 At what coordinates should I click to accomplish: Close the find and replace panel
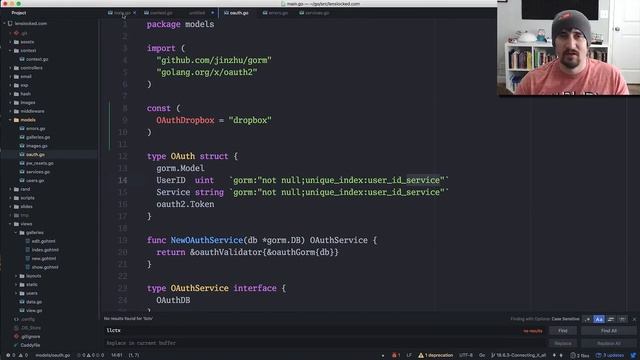click(x=634, y=319)
